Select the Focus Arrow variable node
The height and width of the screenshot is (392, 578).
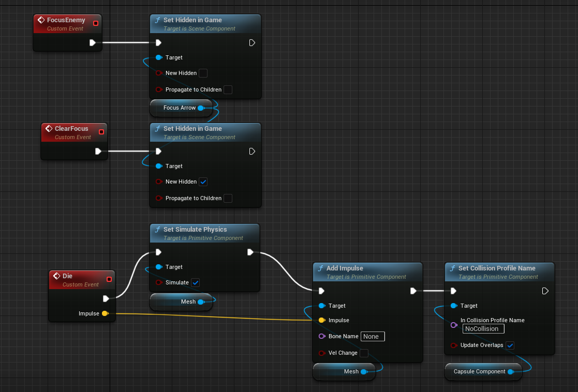click(x=181, y=108)
